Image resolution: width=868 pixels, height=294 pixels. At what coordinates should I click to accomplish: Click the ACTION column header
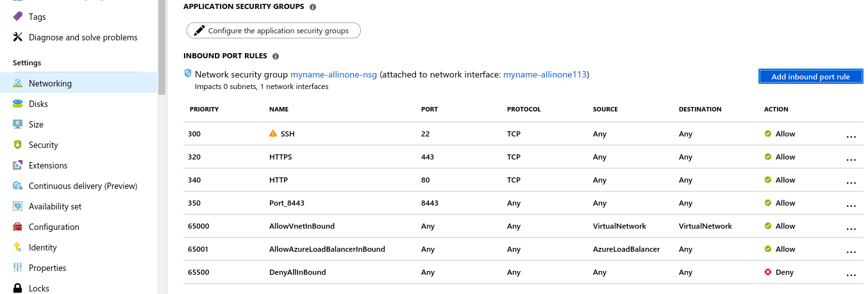pyautogui.click(x=776, y=110)
